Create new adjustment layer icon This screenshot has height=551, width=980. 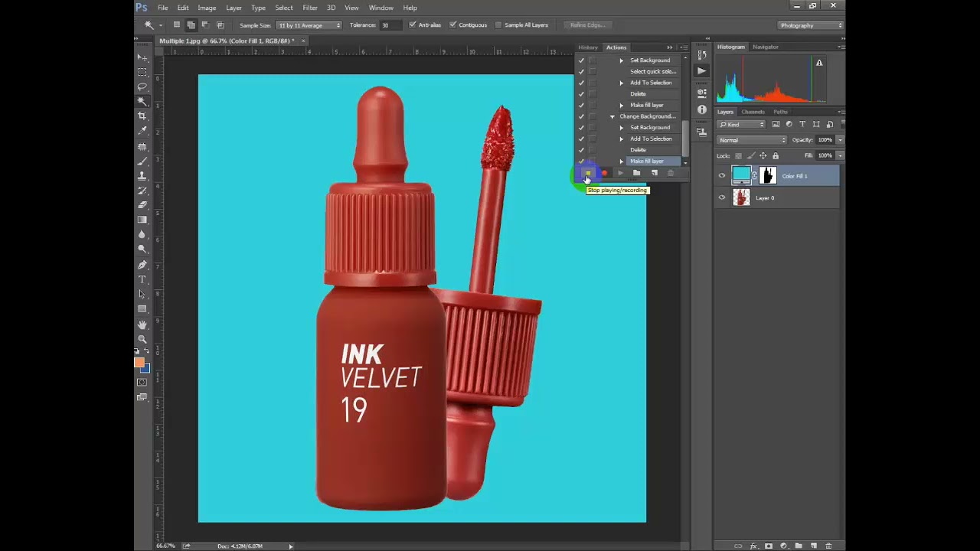click(783, 546)
